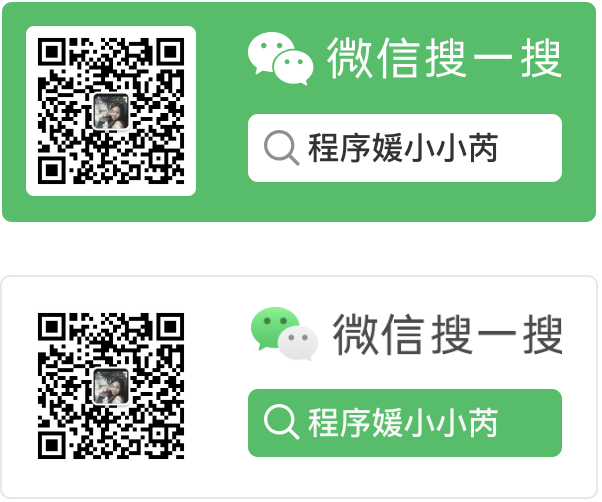Image resolution: width=602 pixels, height=502 pixels.
Task: Click bottom-left finder square of the green banner QR code
Action: 51,171
